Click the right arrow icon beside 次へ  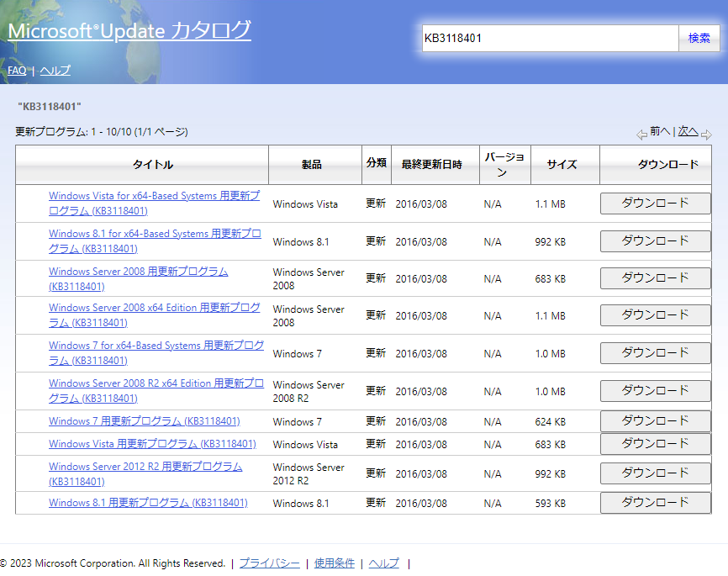click(706, 135)
